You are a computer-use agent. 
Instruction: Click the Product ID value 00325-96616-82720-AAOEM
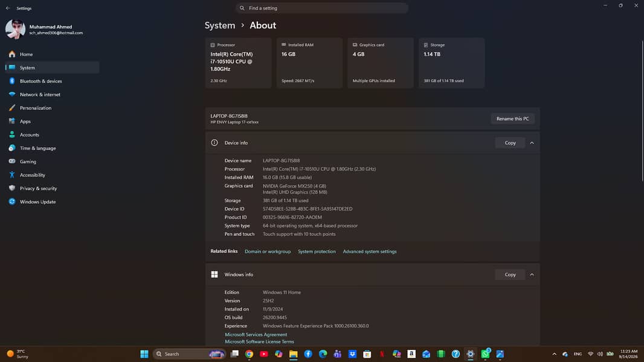[292, 217]
